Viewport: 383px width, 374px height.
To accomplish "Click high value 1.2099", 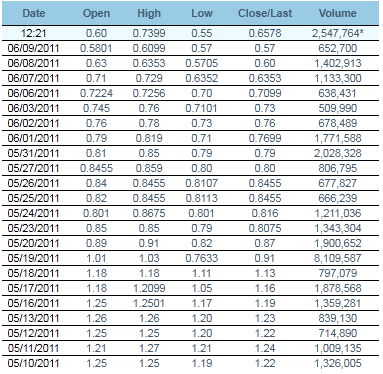I will click(x=149, y=288).
